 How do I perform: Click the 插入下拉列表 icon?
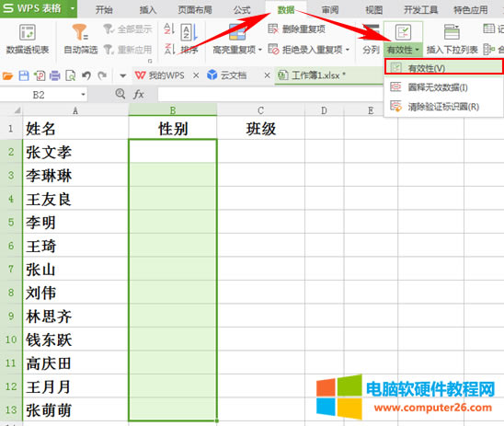[x=452, y=32]
